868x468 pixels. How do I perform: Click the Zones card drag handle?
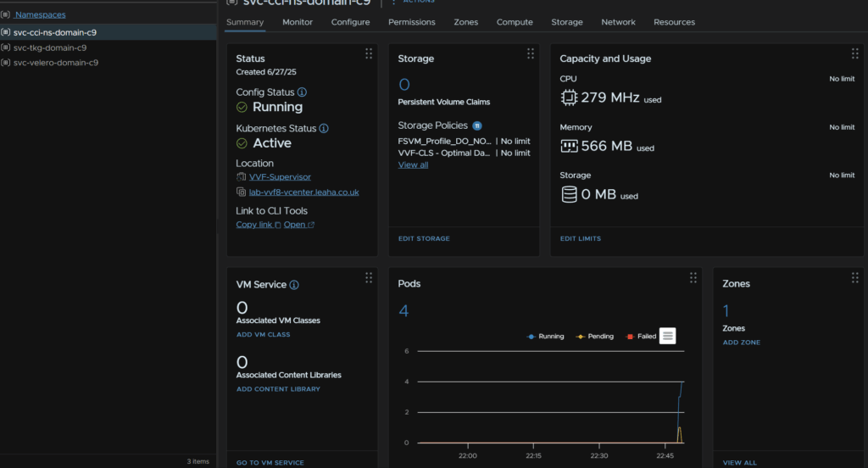tap(854, 278)
